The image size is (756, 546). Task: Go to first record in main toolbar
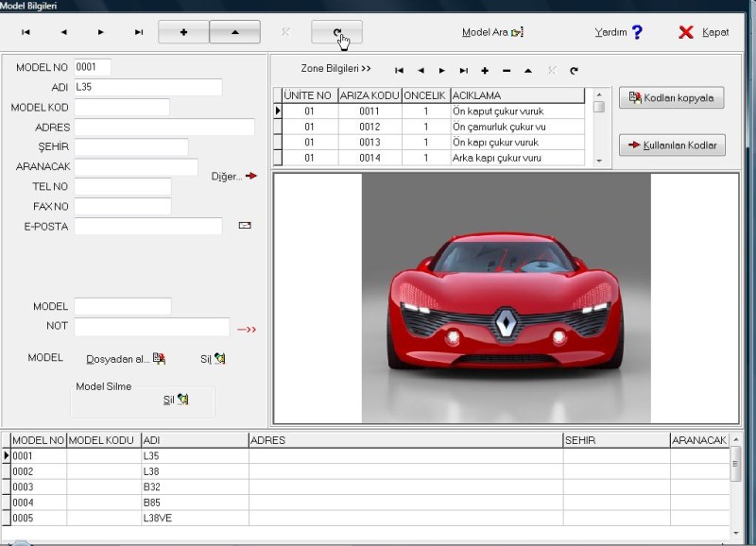coord(26,32)
